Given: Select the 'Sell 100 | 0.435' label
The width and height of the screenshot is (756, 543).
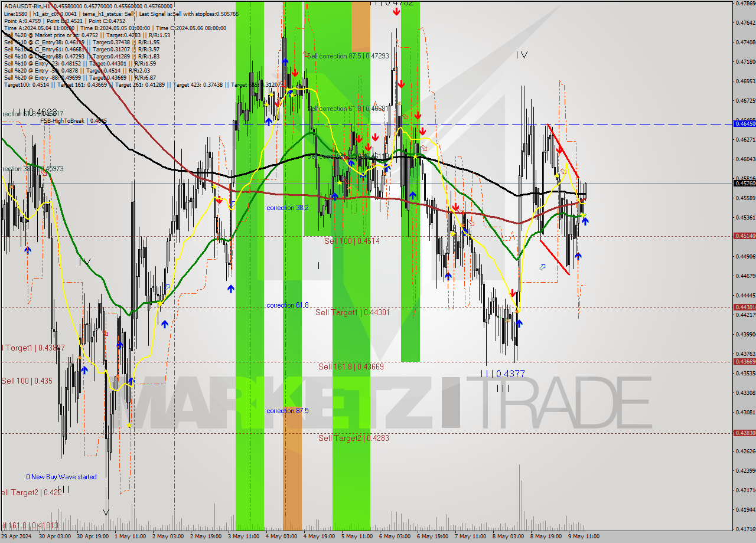Looking at the screenshot, I should (27, 381).
